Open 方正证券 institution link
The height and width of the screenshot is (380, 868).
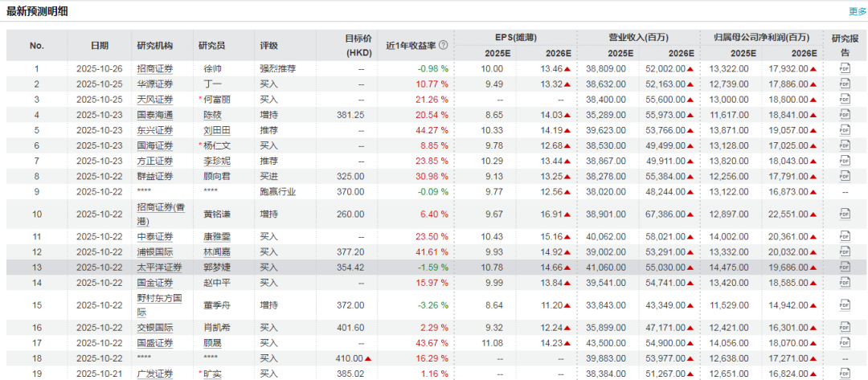(x=154, y=161)
